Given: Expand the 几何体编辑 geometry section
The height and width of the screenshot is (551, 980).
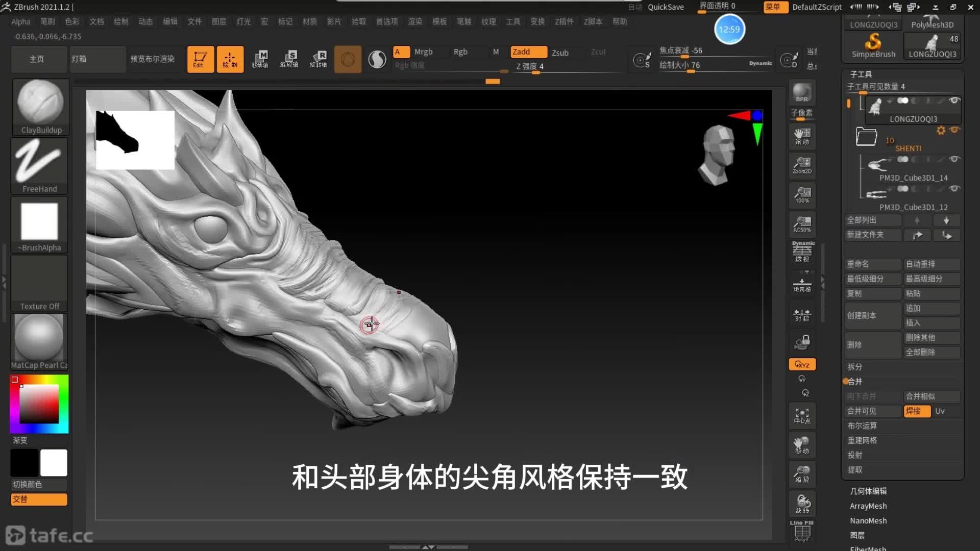Looking at the screenshot, I should (x=868, y=491).
